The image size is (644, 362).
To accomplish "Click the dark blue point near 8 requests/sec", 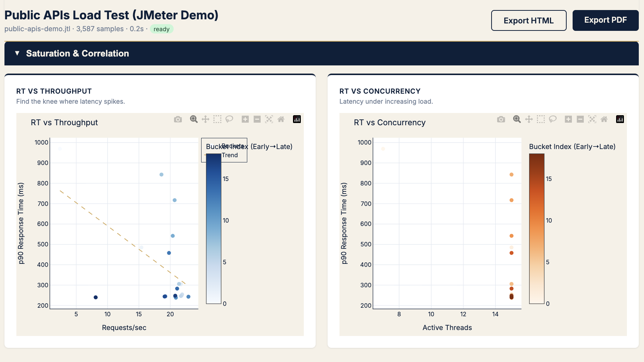I will (96, 297).
